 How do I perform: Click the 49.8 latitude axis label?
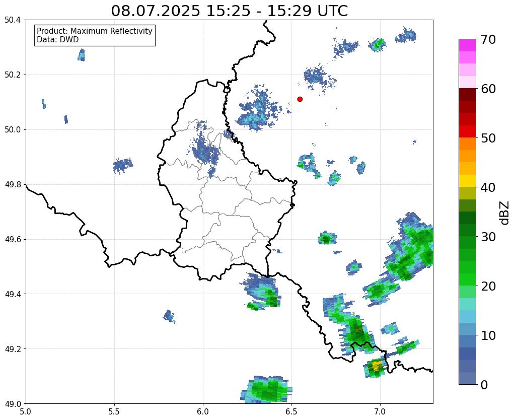coord(13,184)
